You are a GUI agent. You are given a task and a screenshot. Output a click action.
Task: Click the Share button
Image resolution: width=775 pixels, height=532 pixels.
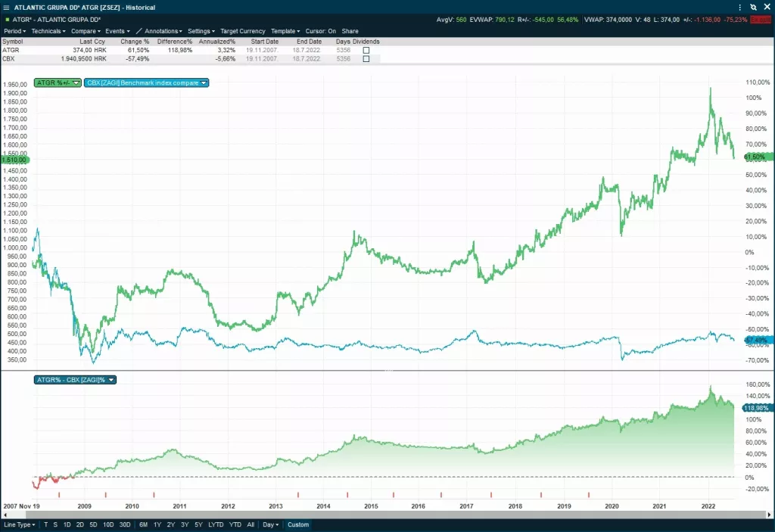click(x=350, y=31)
